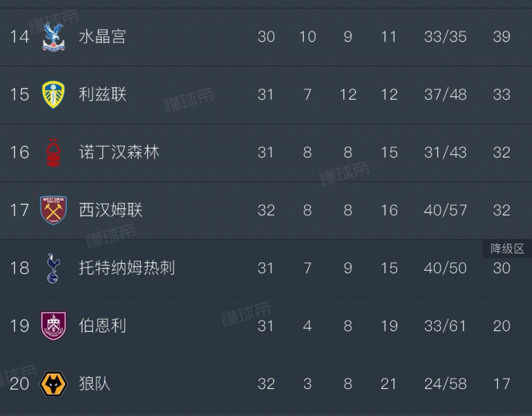Select the Burnley club crest

point(54,325)
